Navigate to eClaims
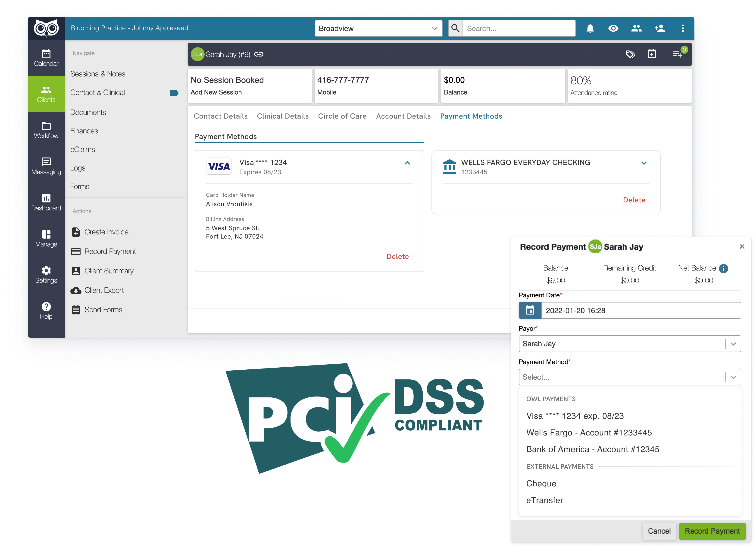Viewport: 756px width, 548px height. point(82,149)
